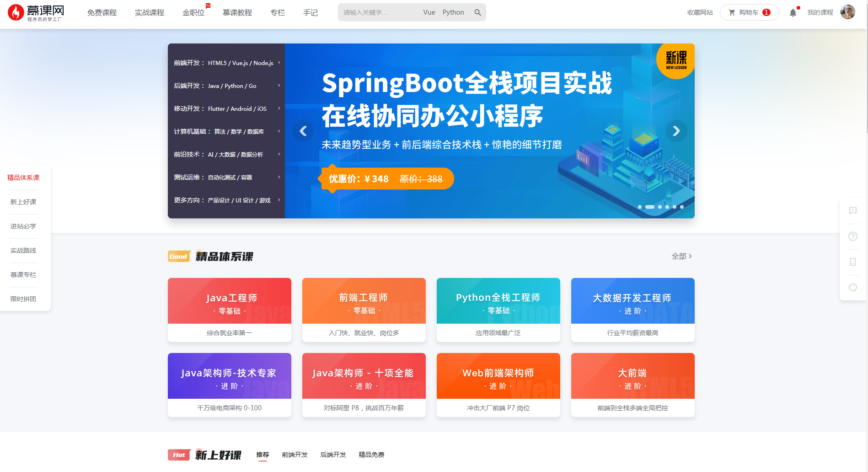Jump to 慕课专栏 in left sidebar
The width and height of the screenshot is (868, 472).
[x=23, y=275]
